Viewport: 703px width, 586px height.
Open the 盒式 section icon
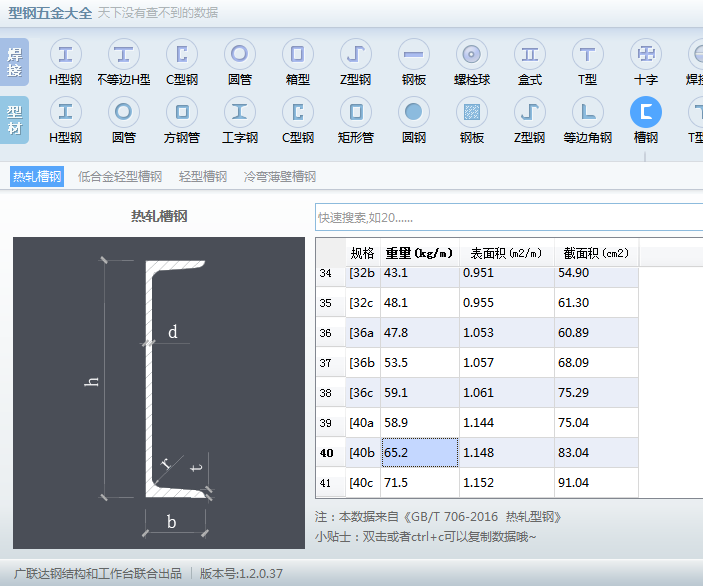[x=530, y=54]
